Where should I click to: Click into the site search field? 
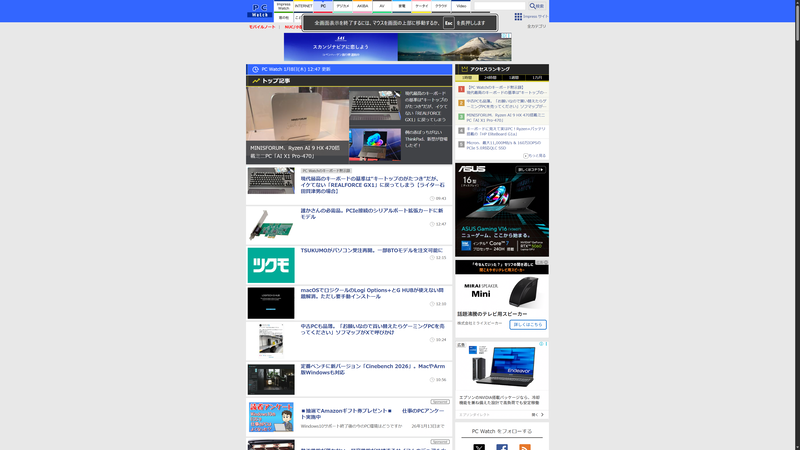pos(499,6)
